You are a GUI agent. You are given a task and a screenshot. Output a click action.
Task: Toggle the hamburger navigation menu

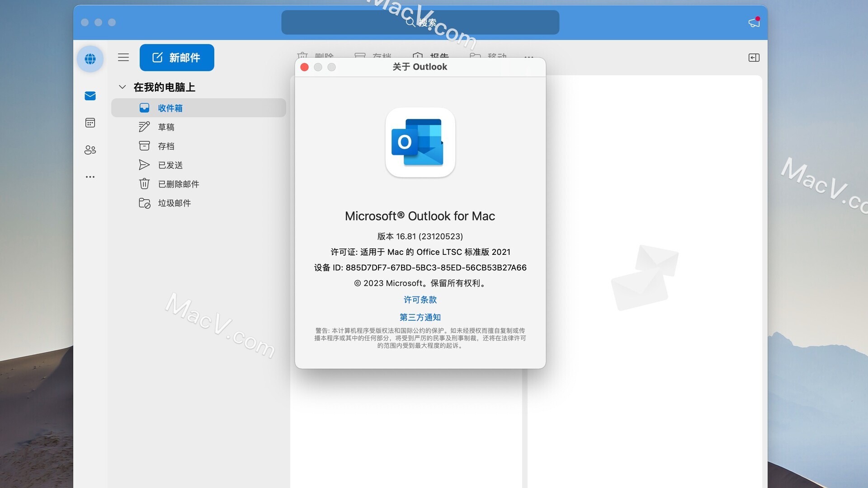click(x=123, y=57)
